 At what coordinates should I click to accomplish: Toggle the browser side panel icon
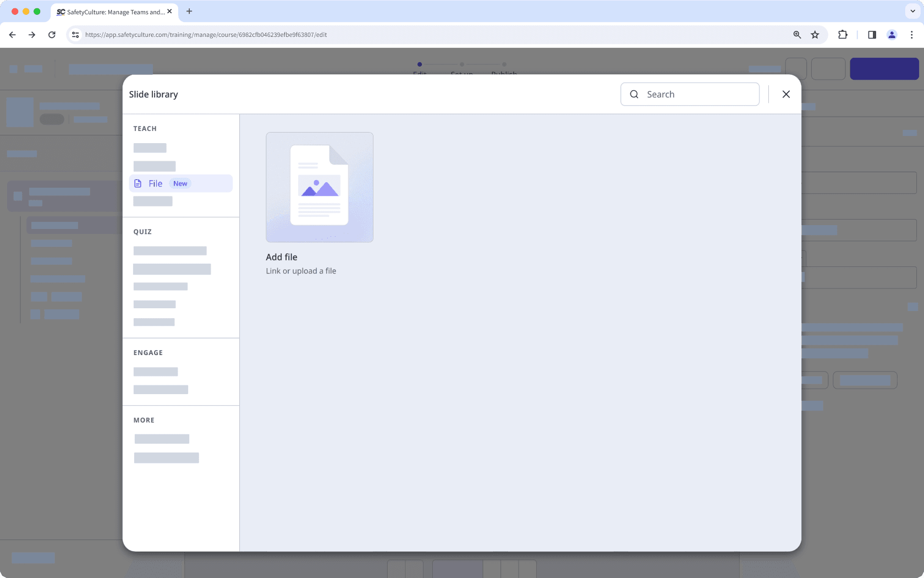[x=872, y=34]
